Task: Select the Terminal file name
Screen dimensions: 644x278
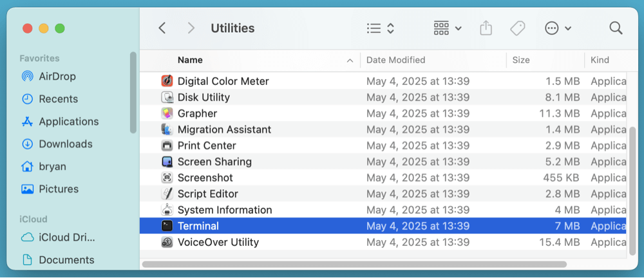Action: (198, 226)
